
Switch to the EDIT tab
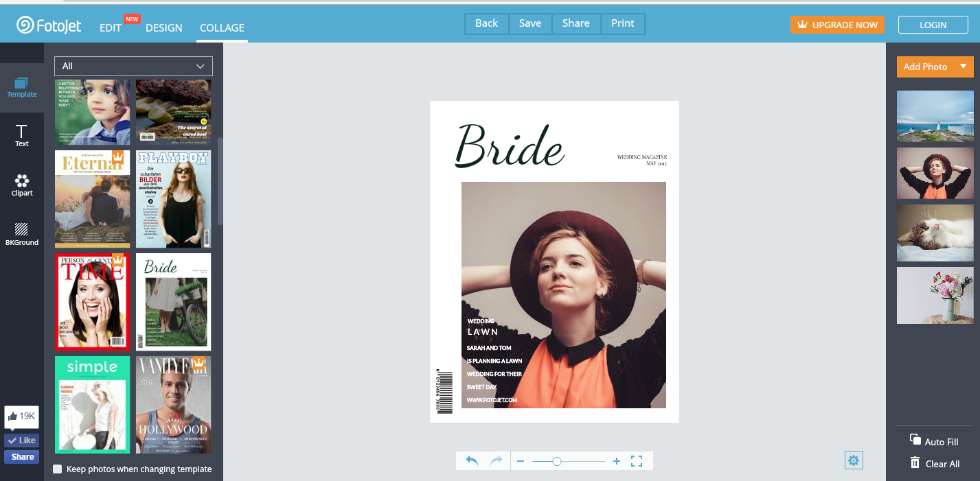111,27
